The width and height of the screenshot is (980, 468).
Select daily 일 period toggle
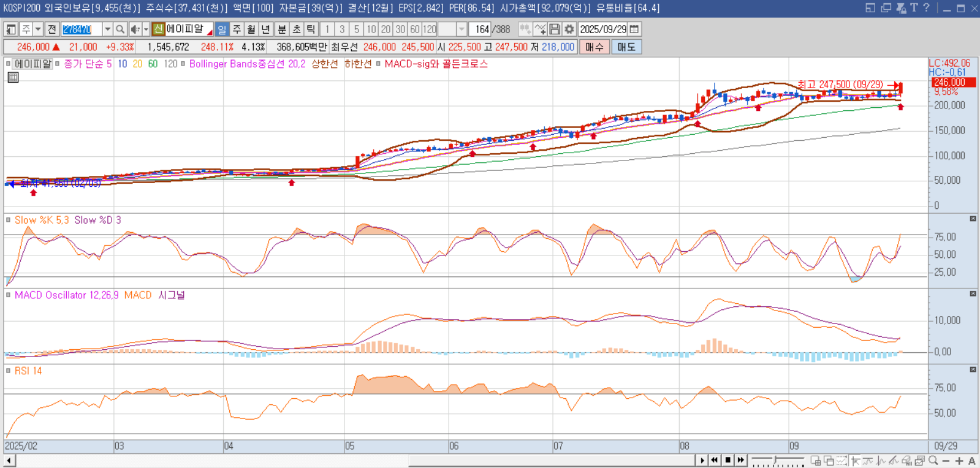222,29
